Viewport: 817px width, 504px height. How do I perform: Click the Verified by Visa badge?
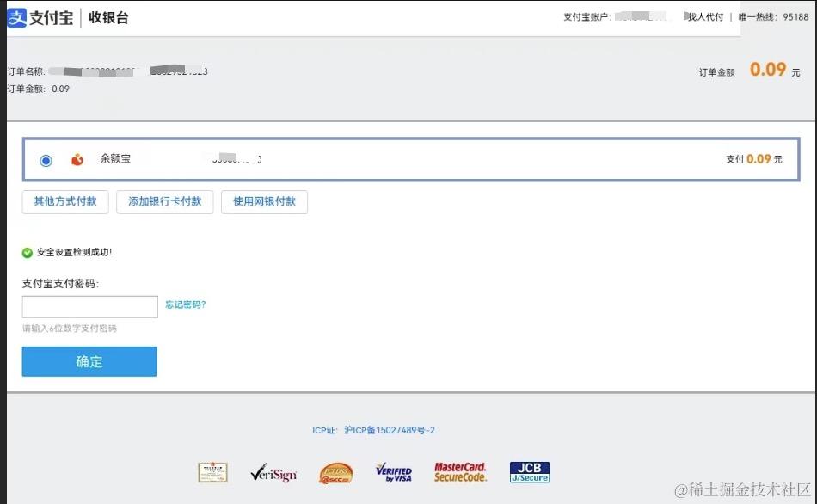pos(394,471)
